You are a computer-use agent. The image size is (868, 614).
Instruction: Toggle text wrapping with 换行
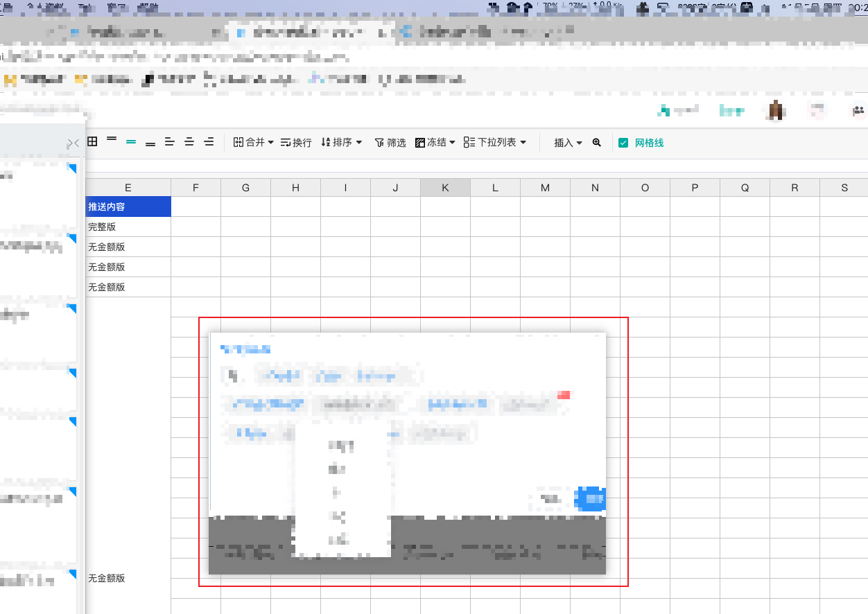tap(295, 142)
